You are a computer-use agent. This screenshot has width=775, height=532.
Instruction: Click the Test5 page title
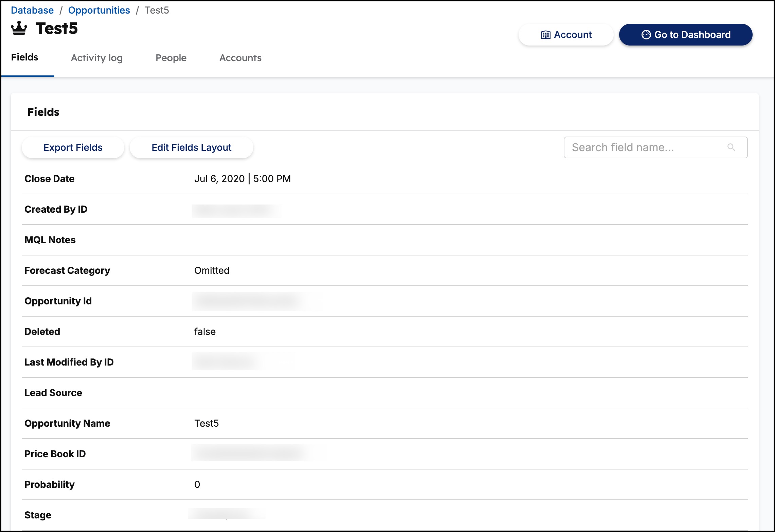coord(56,28)
